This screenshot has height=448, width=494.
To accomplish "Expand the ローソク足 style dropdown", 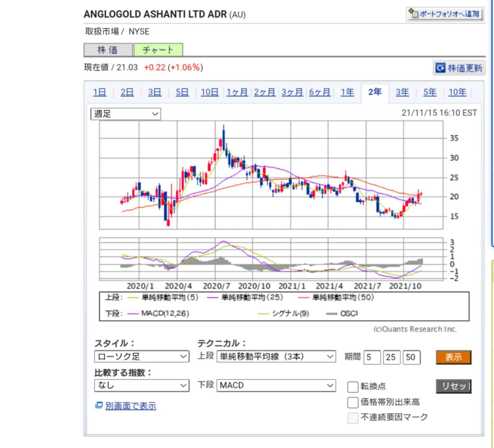I will [141, 356].
